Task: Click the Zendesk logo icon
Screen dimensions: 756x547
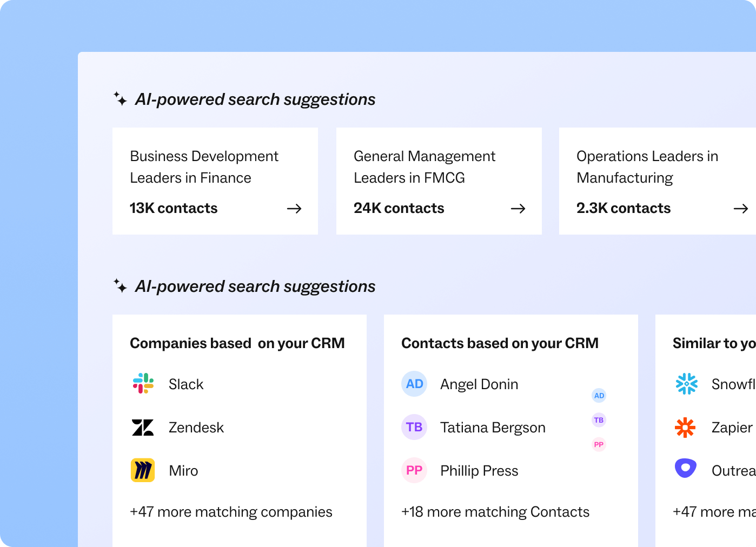Action: (143, 428)
